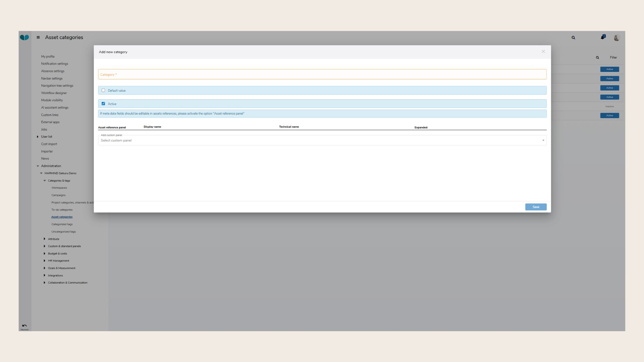Click the Filter button
The image size is (644, 362).
(x=613, y=58)
